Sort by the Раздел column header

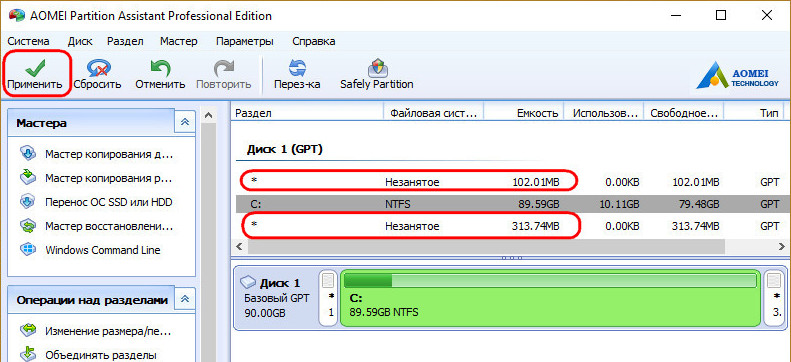click(x=307, y=113)
